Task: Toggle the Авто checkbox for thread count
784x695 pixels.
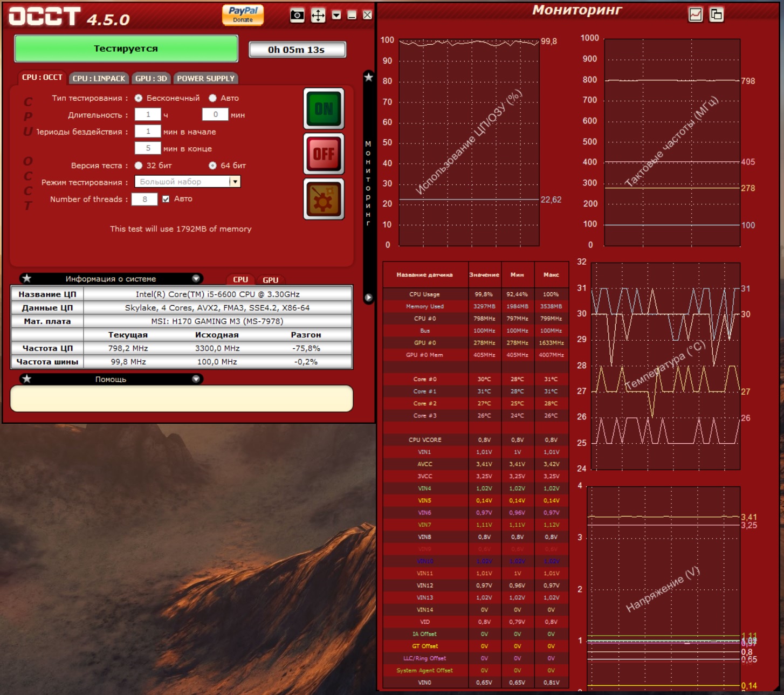Action: coord(166,199)
